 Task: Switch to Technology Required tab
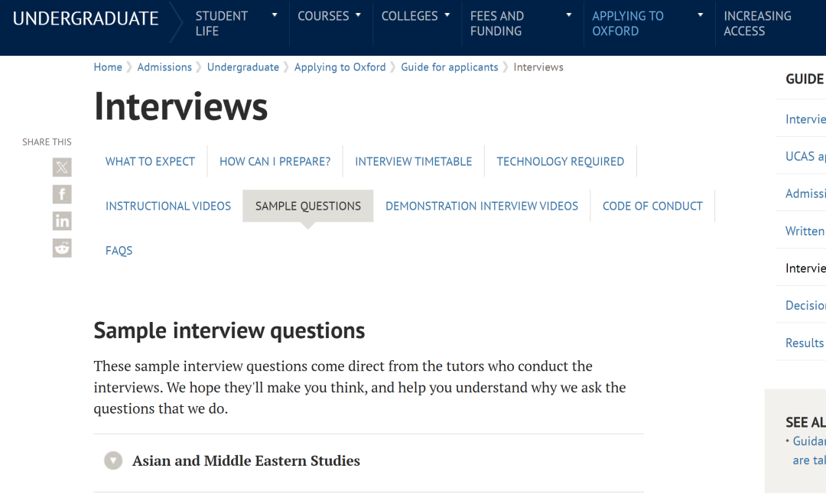point(561,161)
